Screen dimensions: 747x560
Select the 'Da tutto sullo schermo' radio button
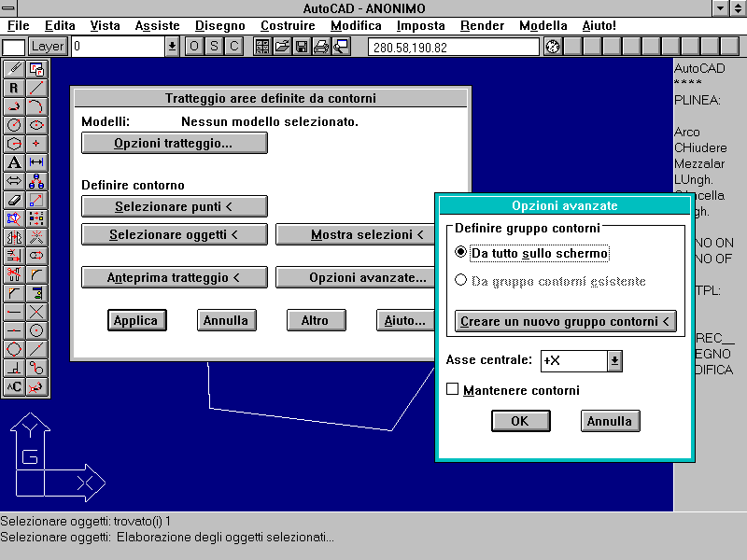pyautogui.click(x=460, y=252)
